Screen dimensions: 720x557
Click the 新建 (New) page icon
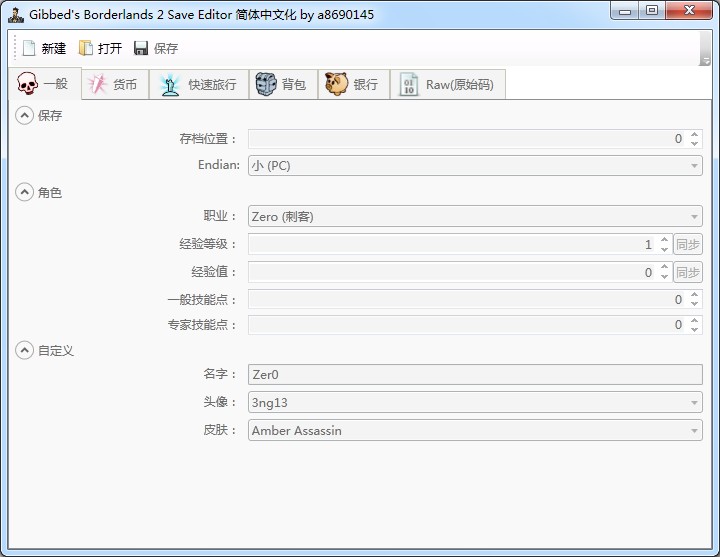29,48
